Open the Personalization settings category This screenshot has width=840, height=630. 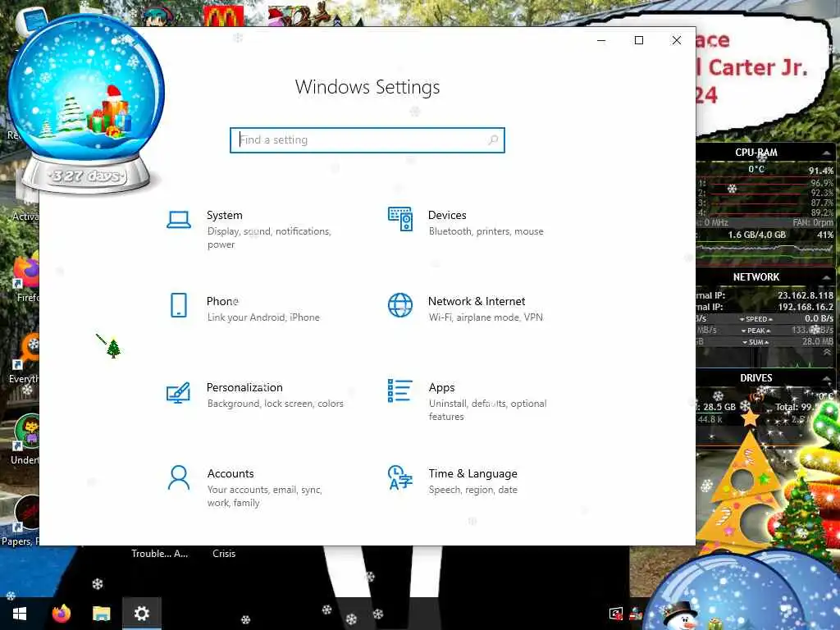click(x=254, y=395)
